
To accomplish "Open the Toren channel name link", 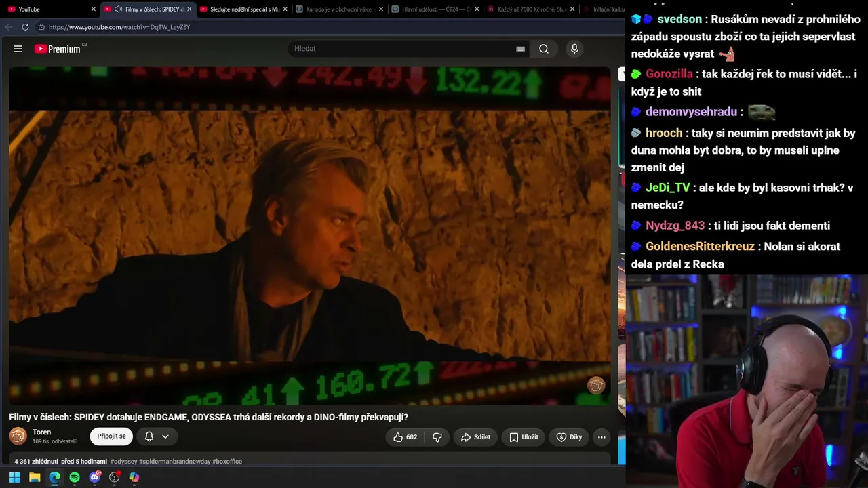I will point(41,432).
